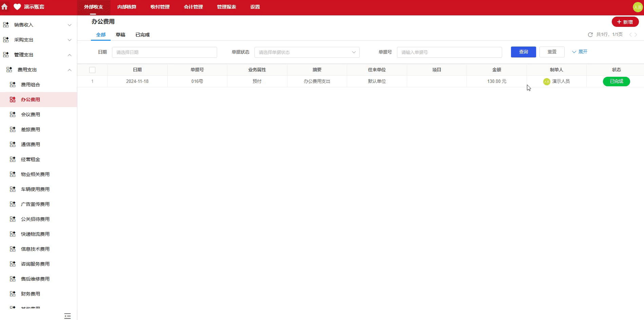Click the 新增 button
The height and width of the screenshot is (320, 644).
tap(625, 22)
